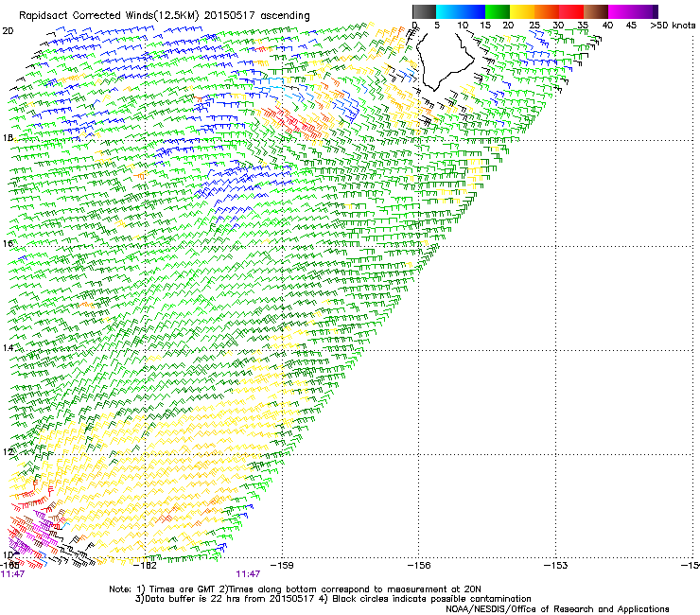Select the yellow 20-25 knots legend segment

(x=522, y=11)
